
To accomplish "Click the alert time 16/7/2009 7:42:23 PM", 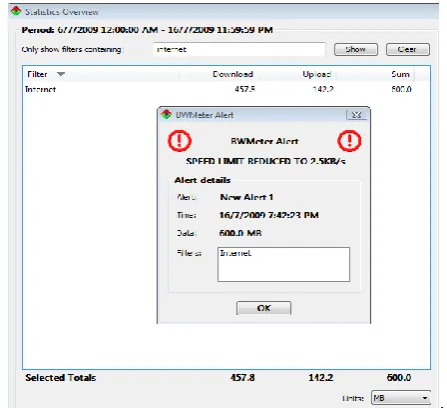I will coord(269,215).
